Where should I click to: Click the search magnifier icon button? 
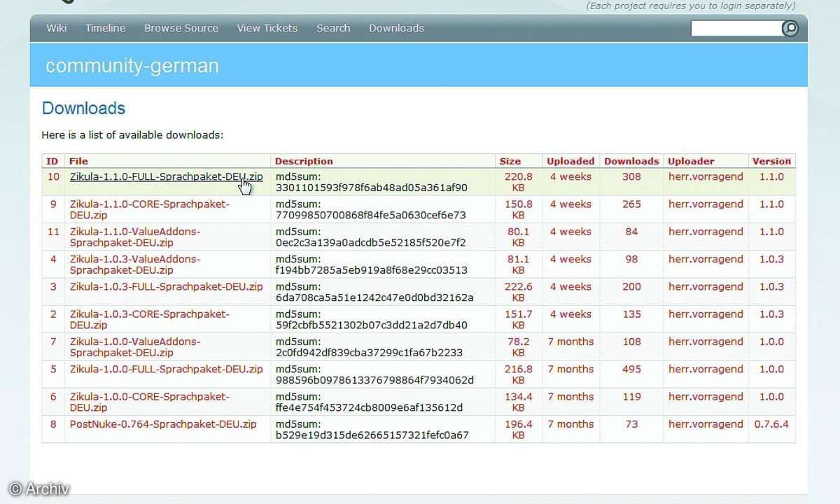[x=790, y=28]
